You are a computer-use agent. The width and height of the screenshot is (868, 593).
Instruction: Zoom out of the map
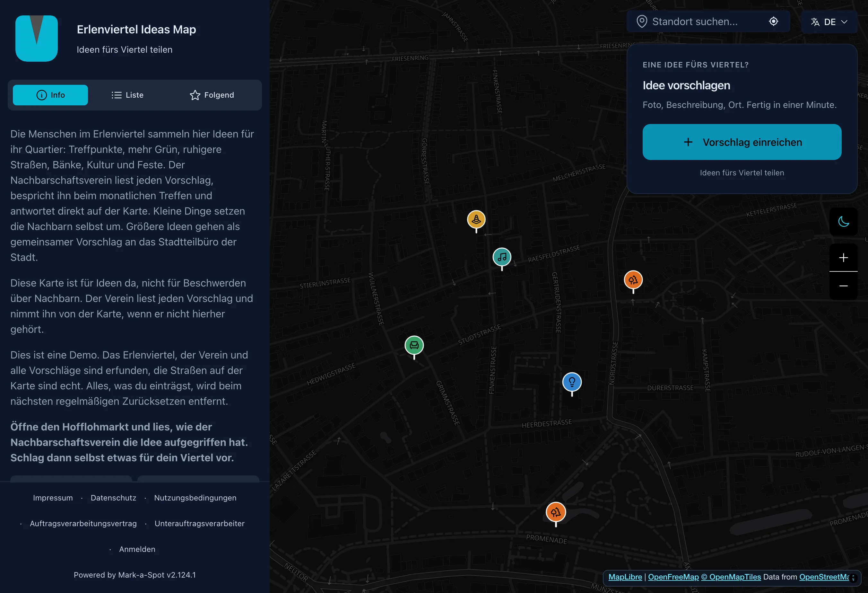pos(843,286)
